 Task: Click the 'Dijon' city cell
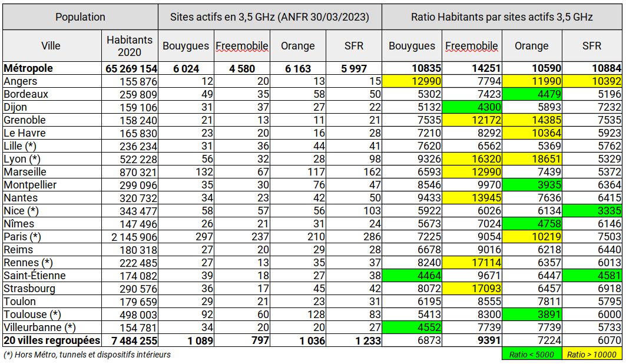tap(52, 107)
